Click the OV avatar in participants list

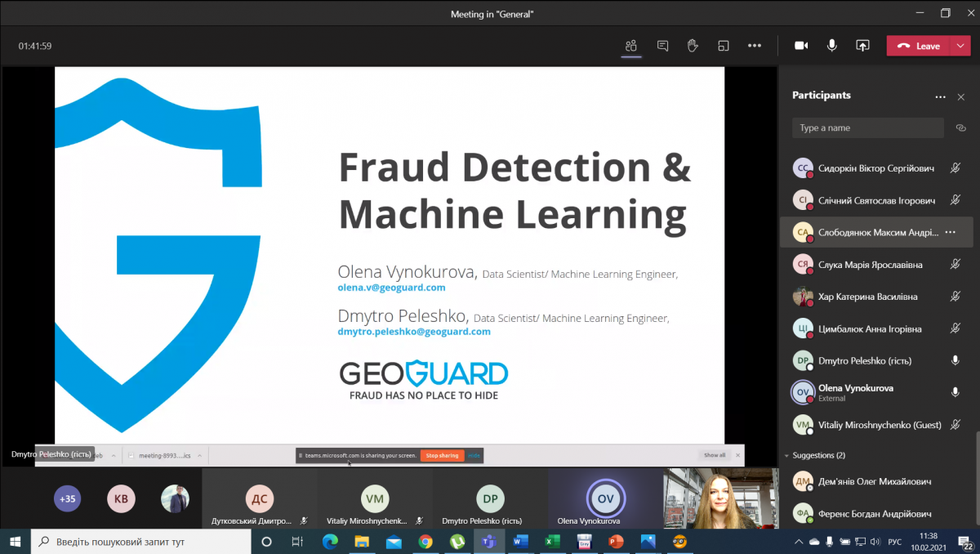point(803,392)
